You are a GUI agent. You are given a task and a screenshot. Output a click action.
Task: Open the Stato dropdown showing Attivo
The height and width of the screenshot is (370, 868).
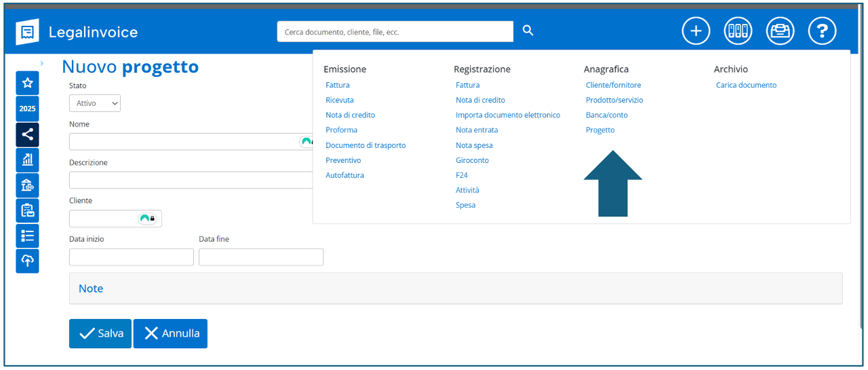click(x=95, y=103)
